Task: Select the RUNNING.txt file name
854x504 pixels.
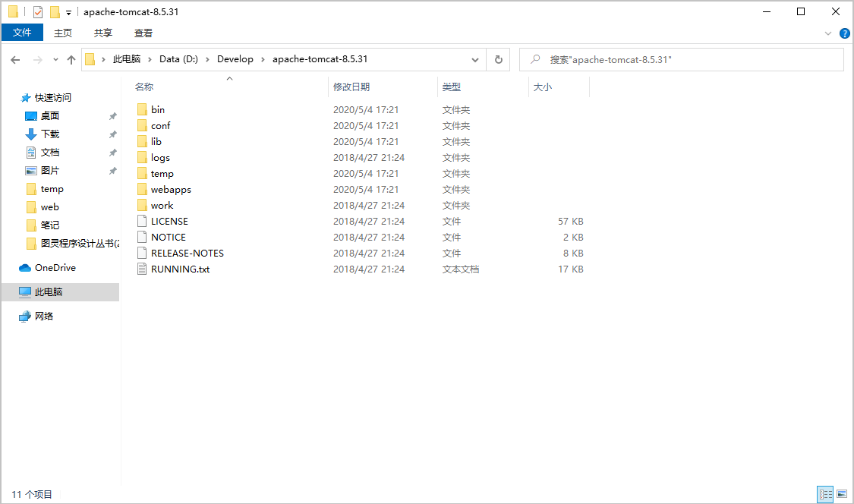Action: [x=180, y=269]
